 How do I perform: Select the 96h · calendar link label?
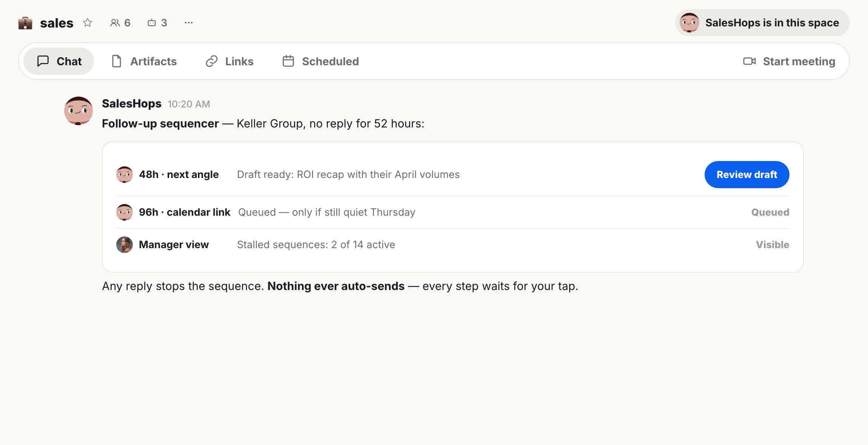(x=185, y=212)
